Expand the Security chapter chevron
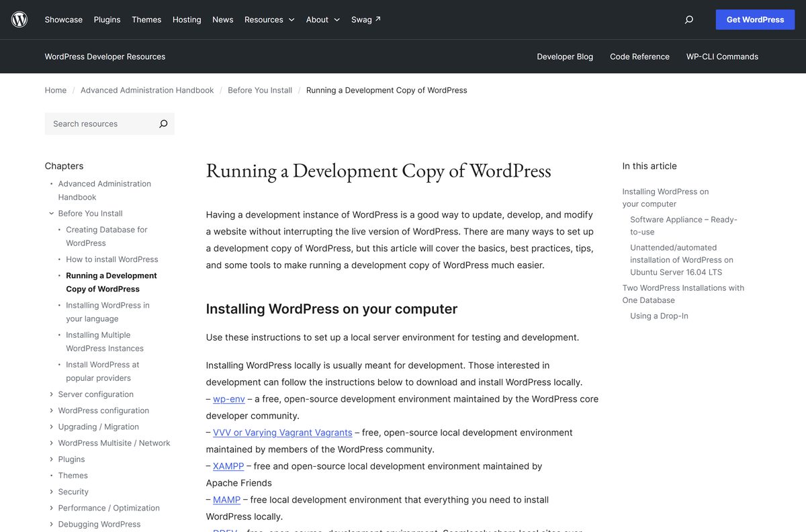Viewport: 806px width, 532px height. [52, 492]
